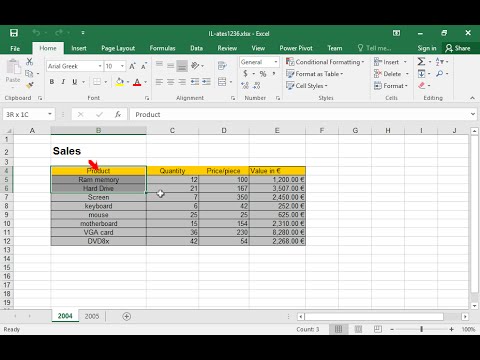Open the General number format dropdown
This screenshot has height=360, width=480.
[276, 62]
